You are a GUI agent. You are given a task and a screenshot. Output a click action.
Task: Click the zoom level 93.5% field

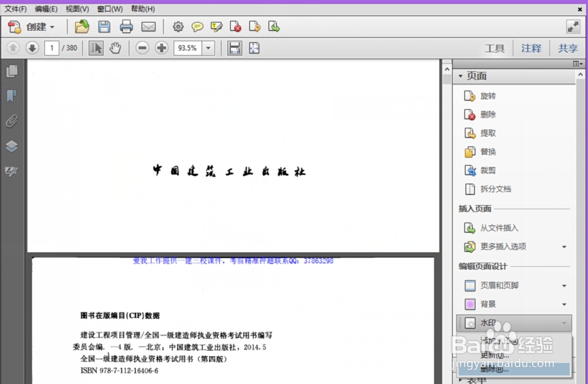point(188,48)
